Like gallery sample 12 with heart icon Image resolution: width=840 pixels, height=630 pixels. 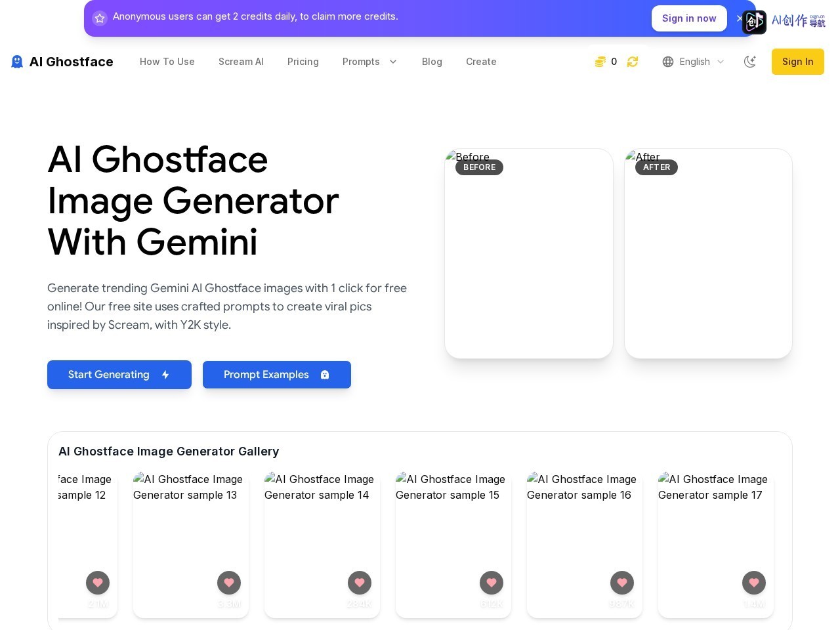(x=98, y=582)
